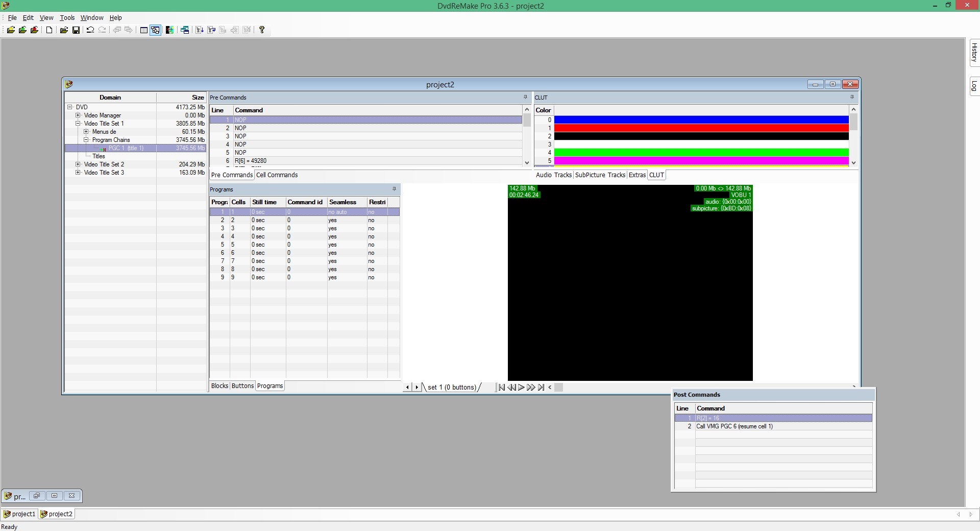Open help with the question mark icon

point(262,30)
